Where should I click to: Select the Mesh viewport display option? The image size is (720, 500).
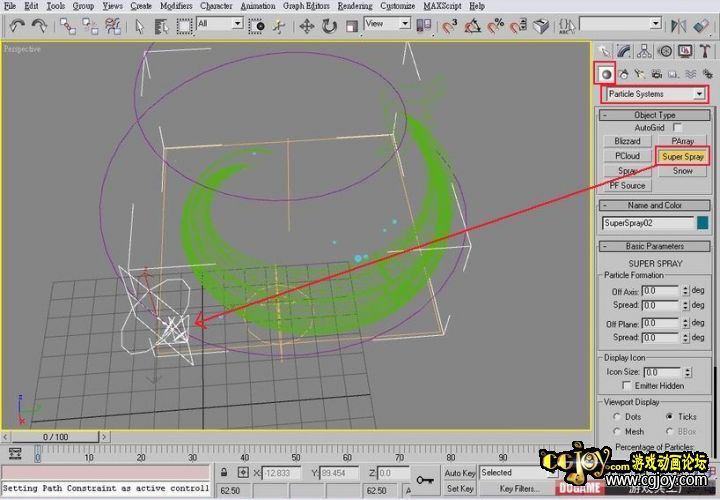point(617,432)
